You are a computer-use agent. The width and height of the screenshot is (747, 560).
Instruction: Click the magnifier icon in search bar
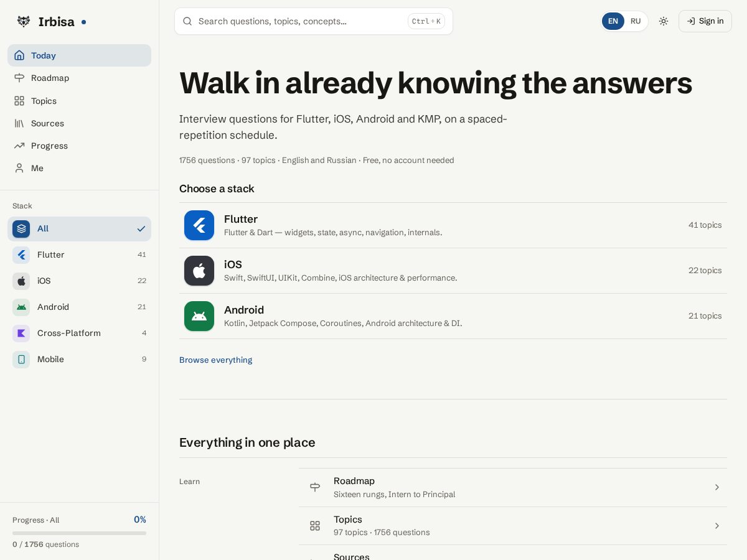[187, 21]
